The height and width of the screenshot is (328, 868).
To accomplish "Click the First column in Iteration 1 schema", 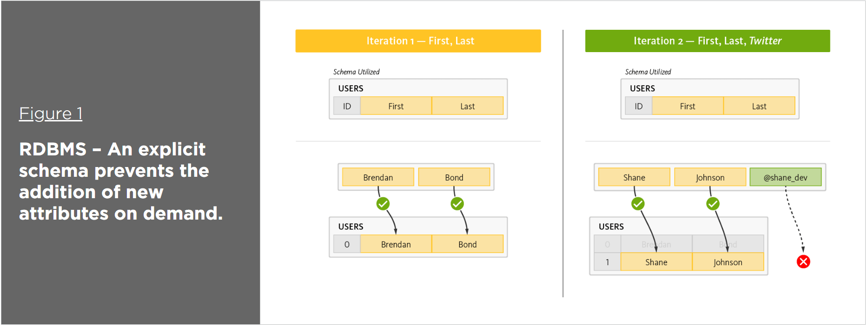I will click(x=396, y=106).
